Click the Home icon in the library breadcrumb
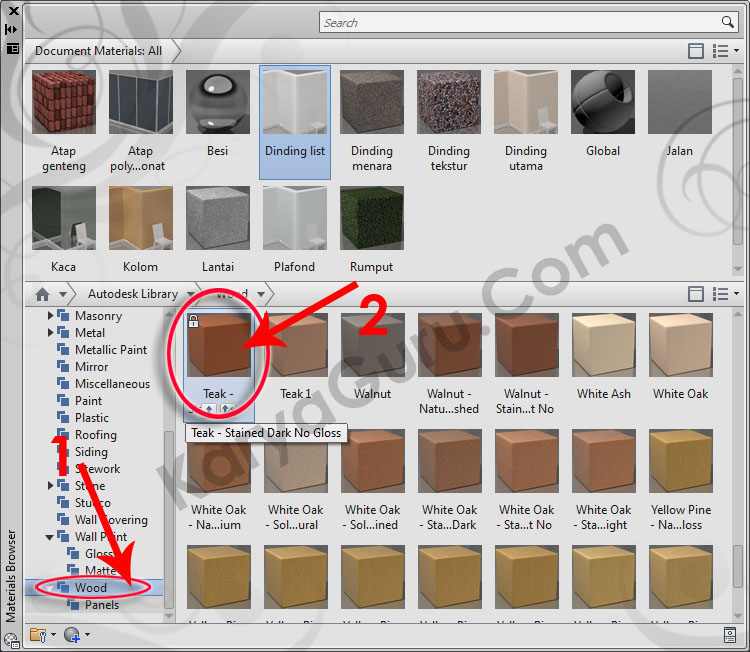 click(42, 294)
